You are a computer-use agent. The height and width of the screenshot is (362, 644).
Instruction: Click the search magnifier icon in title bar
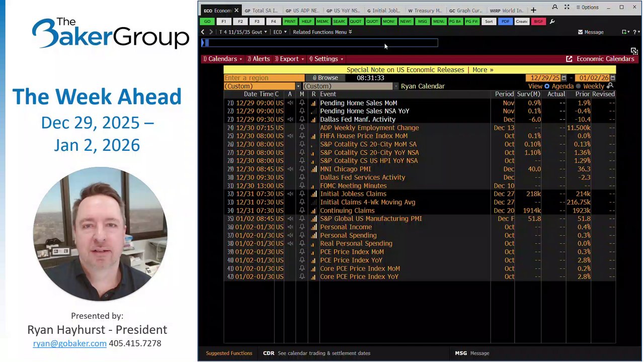coord(554,7)
